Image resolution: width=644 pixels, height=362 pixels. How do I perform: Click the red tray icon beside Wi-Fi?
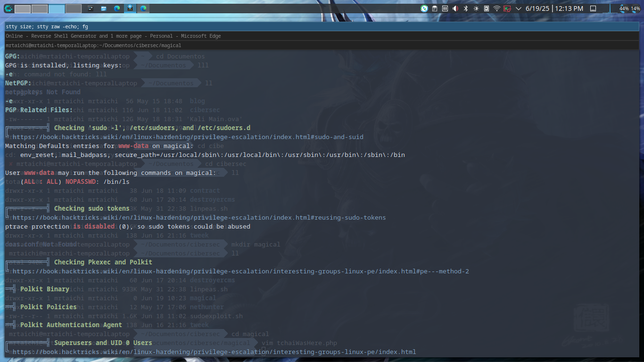(x=507, y=8)
